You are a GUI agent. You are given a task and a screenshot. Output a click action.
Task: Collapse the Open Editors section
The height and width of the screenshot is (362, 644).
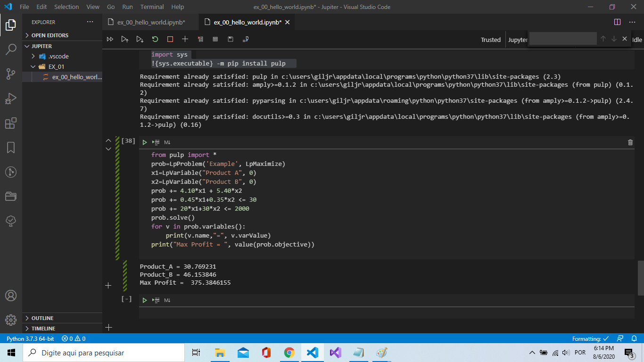point(62,35)
